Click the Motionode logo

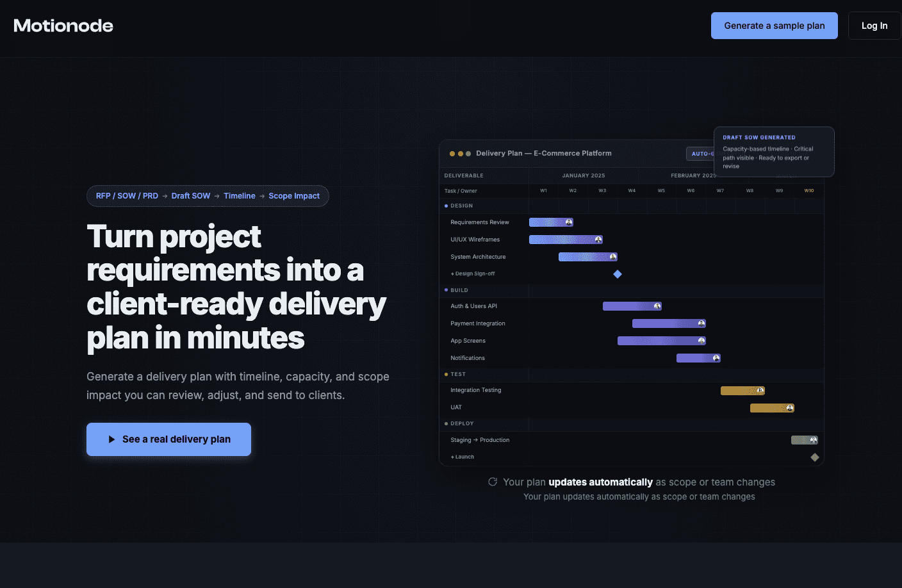coord(63,26)
